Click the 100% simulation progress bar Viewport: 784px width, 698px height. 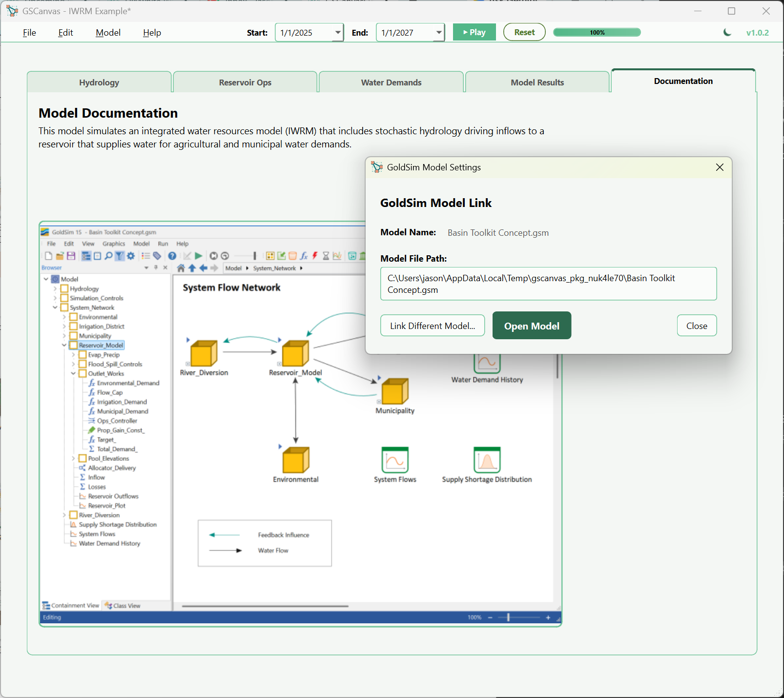click(x=597, y=32)
